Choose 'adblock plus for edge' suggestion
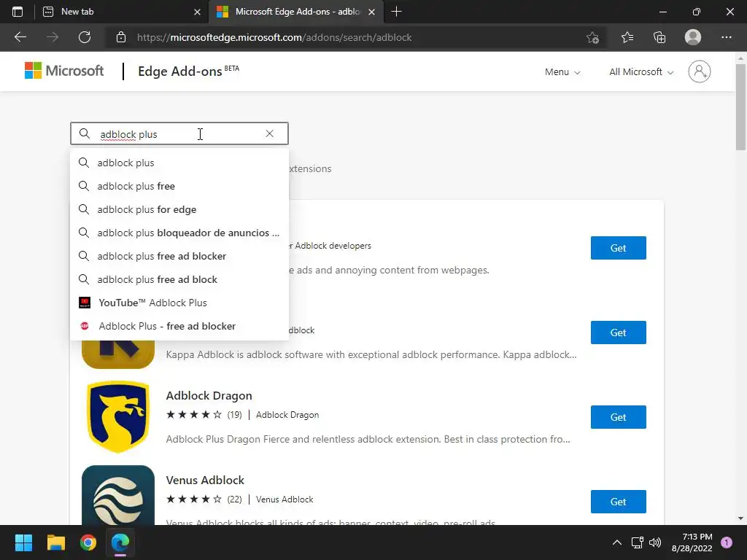 (x=179, y=209)
